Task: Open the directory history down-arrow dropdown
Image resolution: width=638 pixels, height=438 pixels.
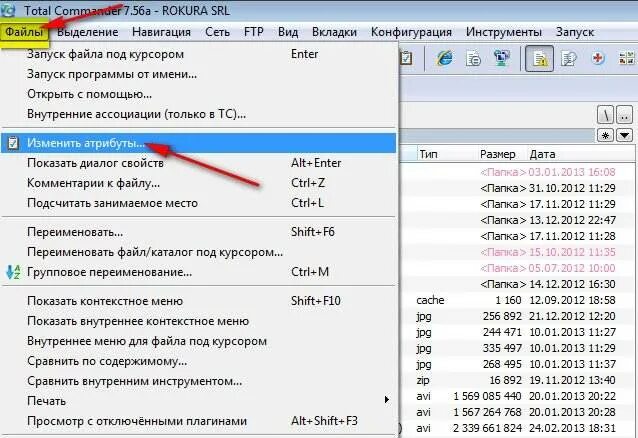Action: [625, 136]
